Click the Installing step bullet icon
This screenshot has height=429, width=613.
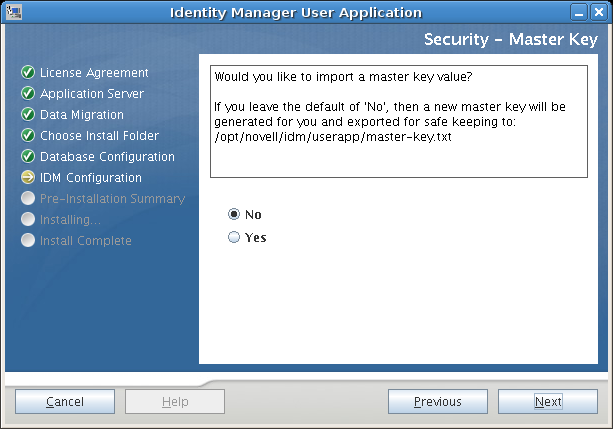pyautogui.click(x=28, y=220)
